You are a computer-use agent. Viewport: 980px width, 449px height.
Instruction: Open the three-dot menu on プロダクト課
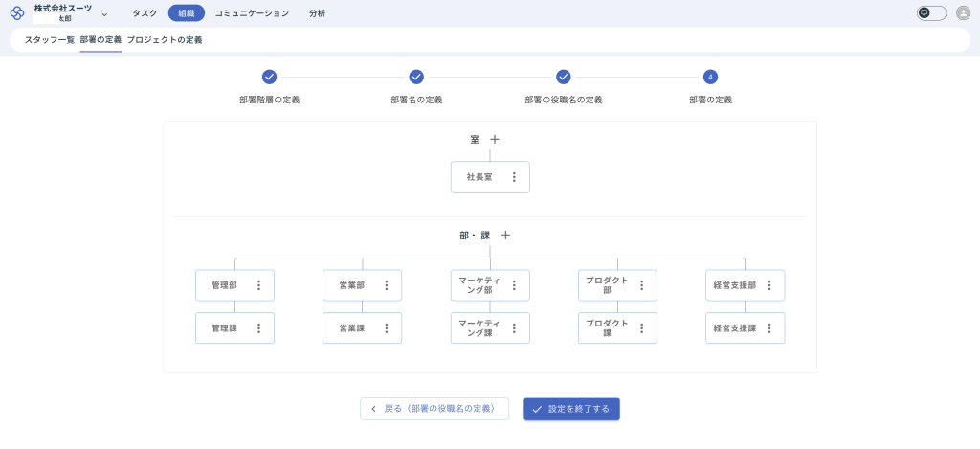tap(641, 328)
